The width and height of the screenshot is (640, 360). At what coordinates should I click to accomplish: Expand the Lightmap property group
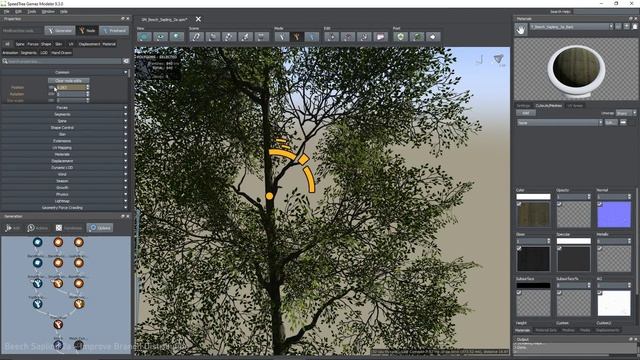click(x=64, y=201)
